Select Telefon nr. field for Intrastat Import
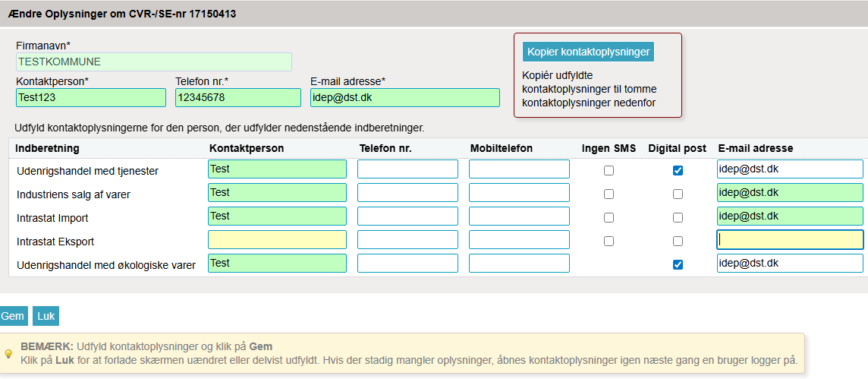The height and width of the screenshot is (379, 868). [x=407, y=216]
